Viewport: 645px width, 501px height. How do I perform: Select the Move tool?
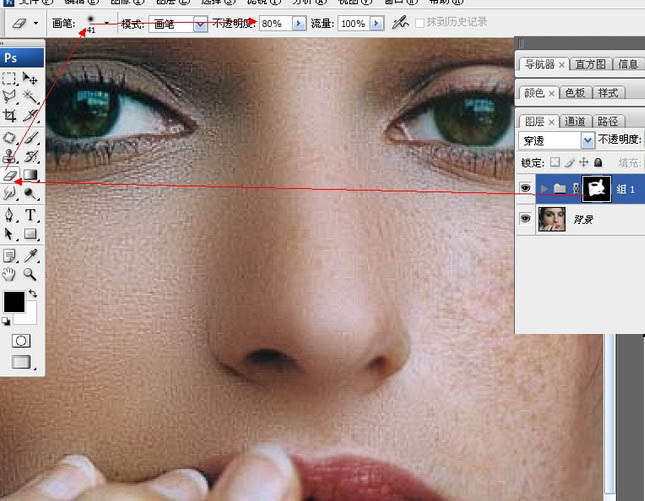tap(30, 78)
